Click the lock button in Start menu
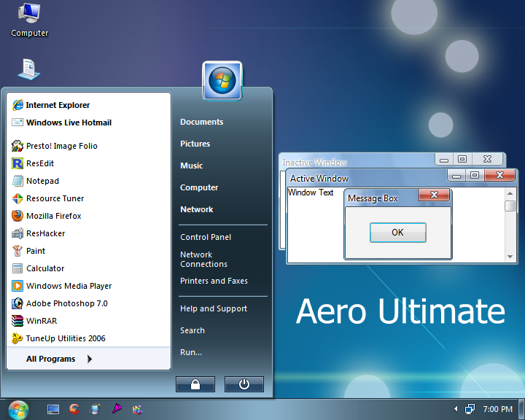The width and height of the screenshot is (525, 420). pos(195,384)
